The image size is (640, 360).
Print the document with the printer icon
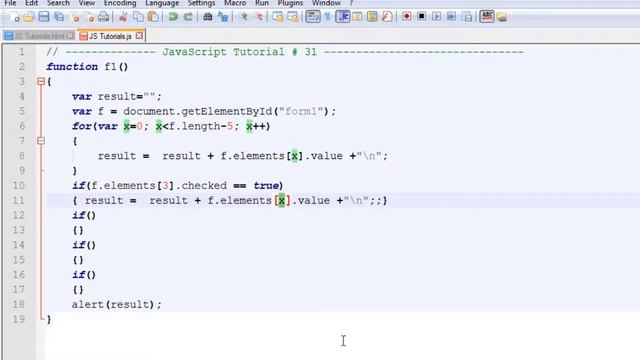tap(104, 17)
